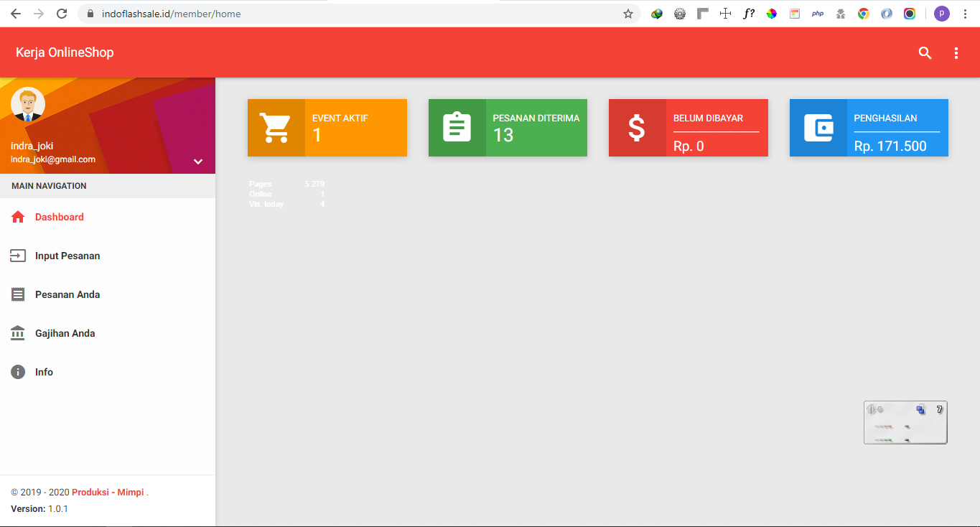
Task: Click the shopping cart Event Aktif icon
Action: pyautogui.click(x=276, y=128)
